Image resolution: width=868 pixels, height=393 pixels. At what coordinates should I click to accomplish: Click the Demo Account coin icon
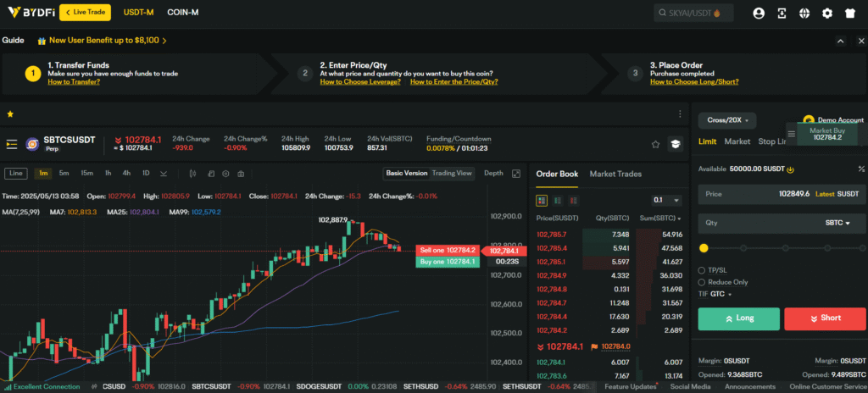point(808,119)
